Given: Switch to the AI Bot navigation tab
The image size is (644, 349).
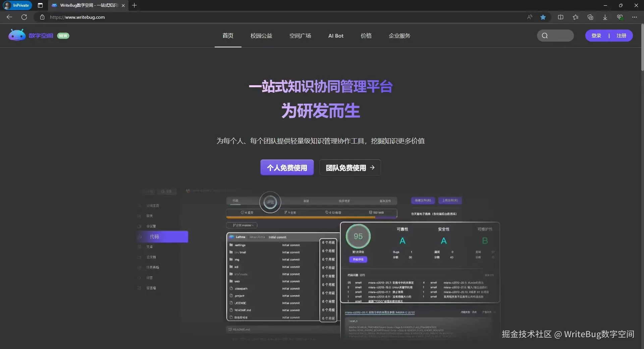Looking at the screenshot, I should 336,36.
